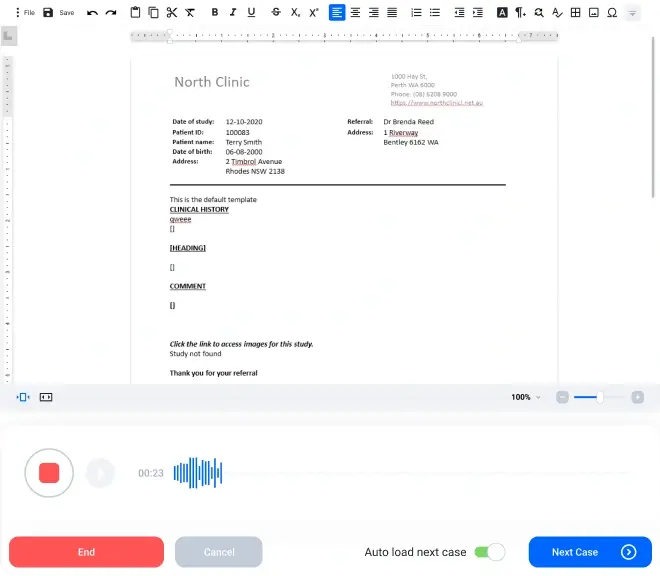Open the 100% zoom level dropdown
The width and height of the screenshot is (660, 576).
click(x=526, y=397)
